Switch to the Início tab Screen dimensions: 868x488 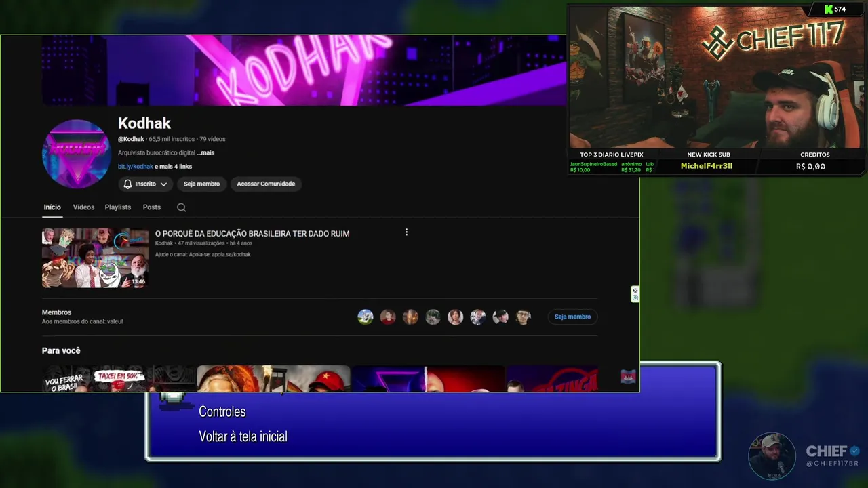click(52, 207)
